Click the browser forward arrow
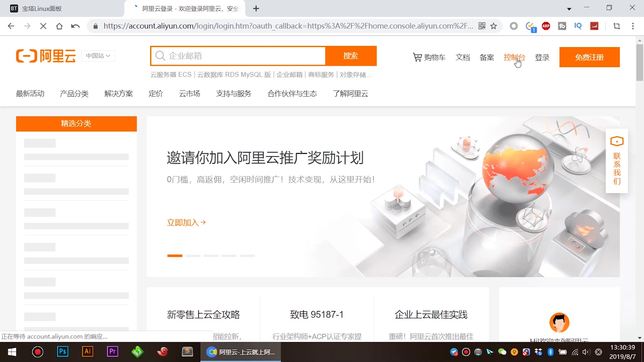 pos(27,26)
